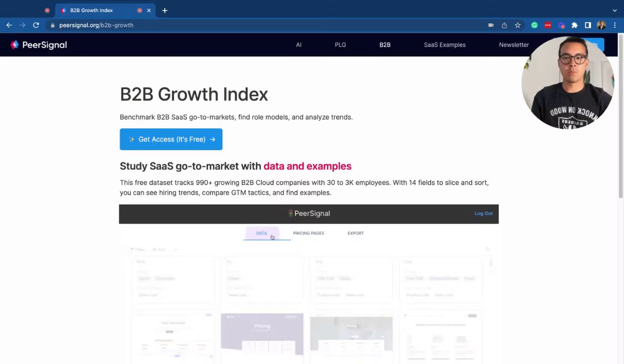Viewport: 624px width, 364px height.
Task: Click the share page icon
Action: [x=504, y=25]
